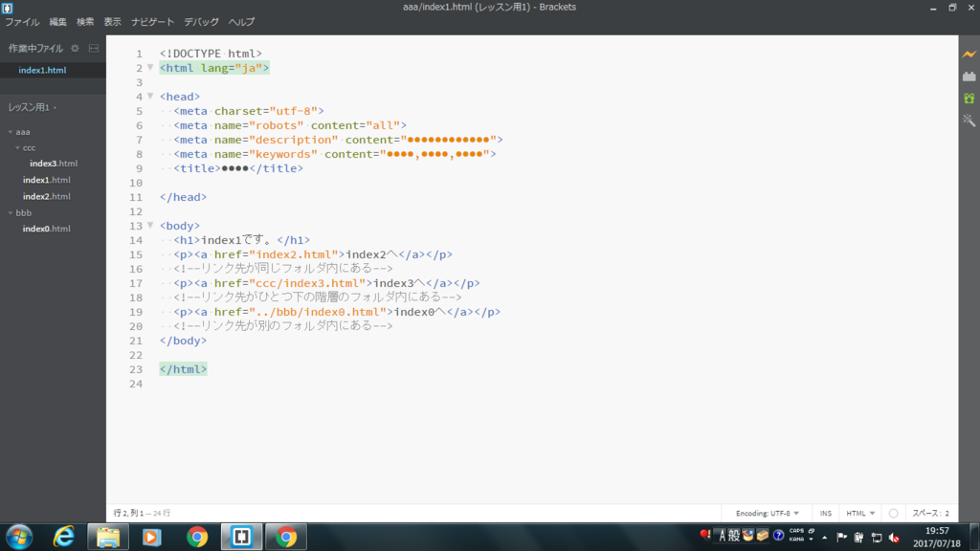This screenshot has width=980, height=551.
Task: Open index3.html in file tree
Action: click(x=54, y=164)
